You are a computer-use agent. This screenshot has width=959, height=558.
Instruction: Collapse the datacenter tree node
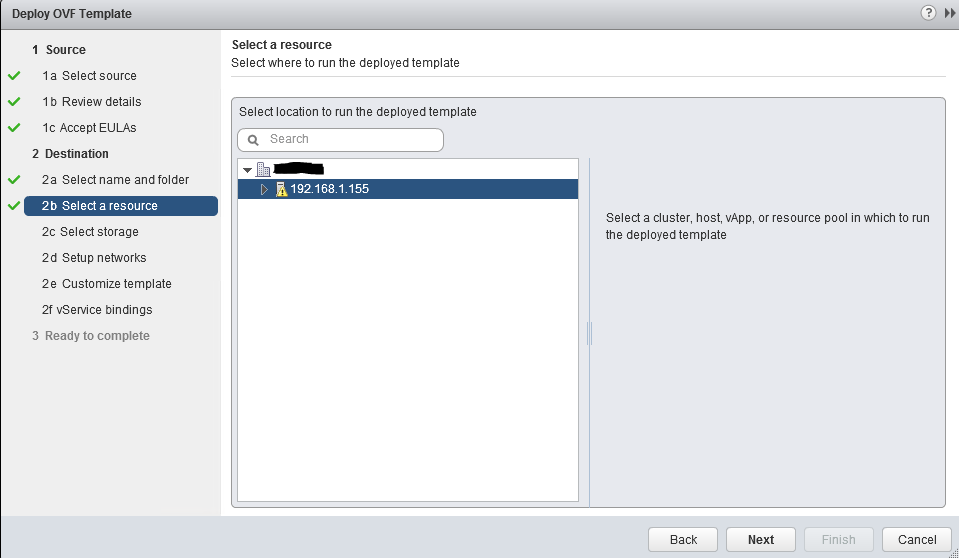pyautogui.click(x=247, y=170)
